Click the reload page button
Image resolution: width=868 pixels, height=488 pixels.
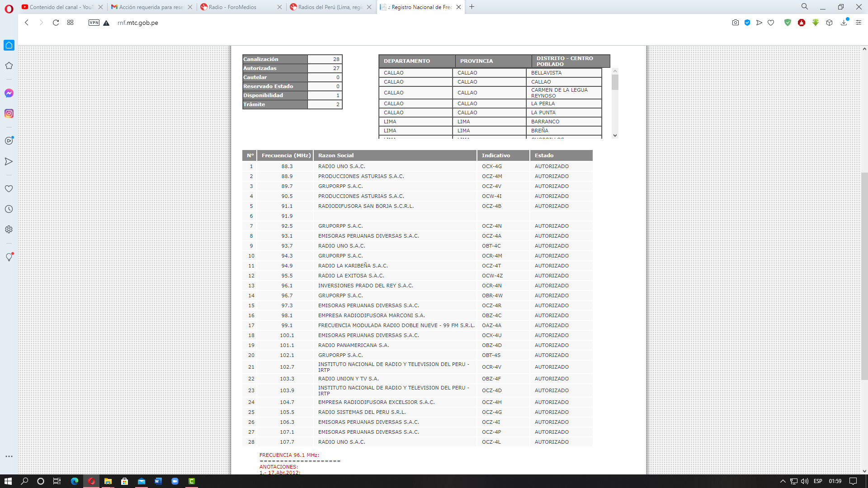pyautogui.click(x=56, y=23)
